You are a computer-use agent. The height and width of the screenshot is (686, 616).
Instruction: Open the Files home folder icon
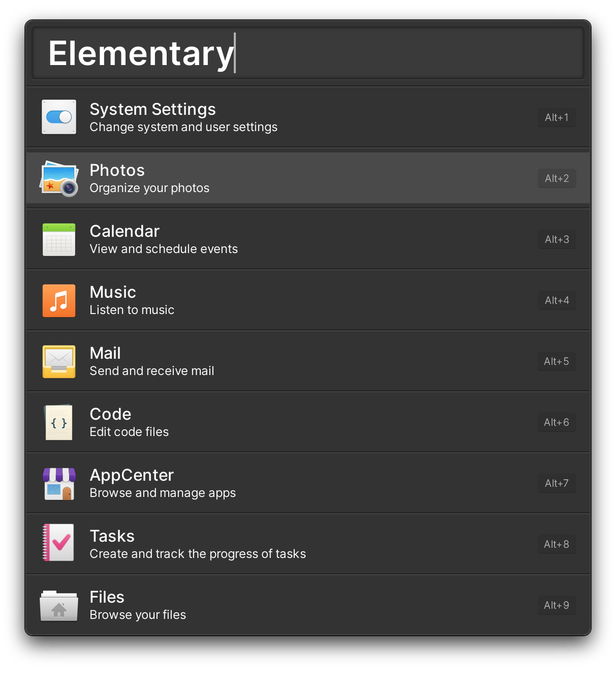click(59, 606)
